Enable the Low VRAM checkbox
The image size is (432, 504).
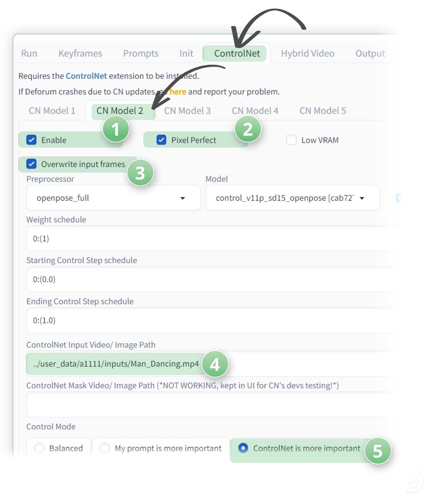[x=291, y=140]
